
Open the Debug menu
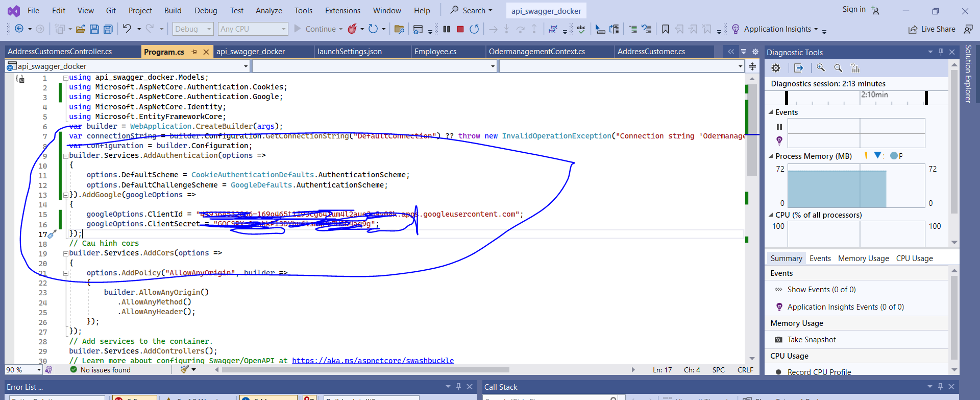coord(206,10)
